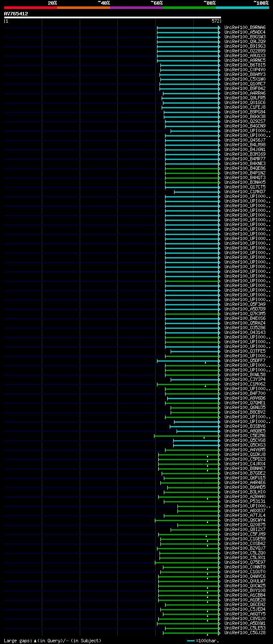Select the UniRef100_C3YIP4 label
Image resolution: width=273 pixels, height=644 pixels.
click(245, 380)
